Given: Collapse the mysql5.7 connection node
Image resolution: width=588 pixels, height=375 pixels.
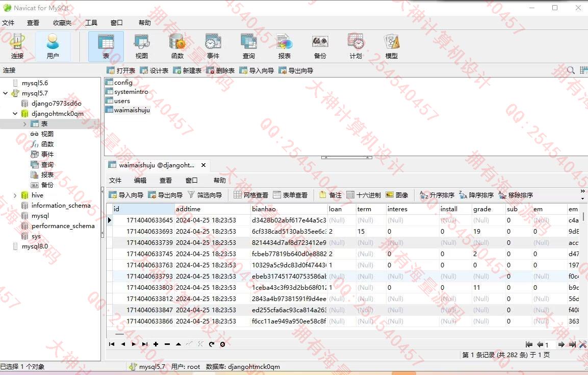Looking at the screenshot, I should point(5,93).
